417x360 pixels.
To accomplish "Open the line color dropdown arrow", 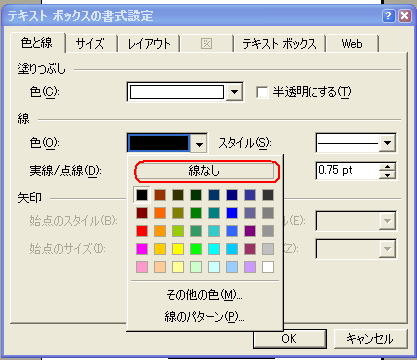I will point(199,143).
